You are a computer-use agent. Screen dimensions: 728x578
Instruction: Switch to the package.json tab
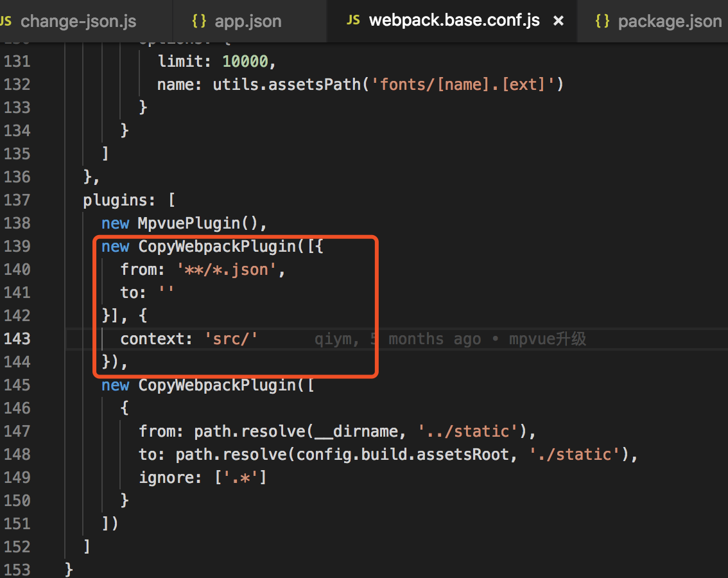click(x=670, y=21)
